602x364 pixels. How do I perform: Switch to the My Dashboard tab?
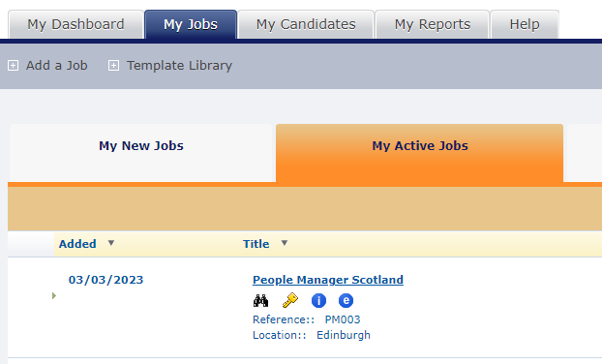coord(75,24)
